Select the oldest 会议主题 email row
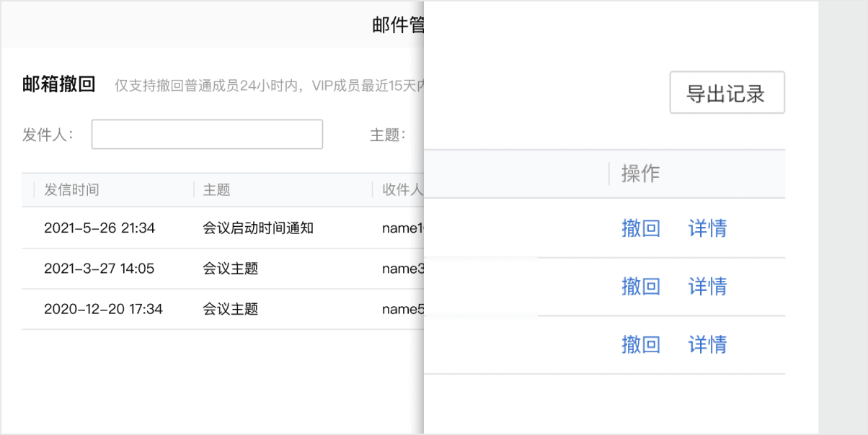868x435 pixels. click(216, 309)
